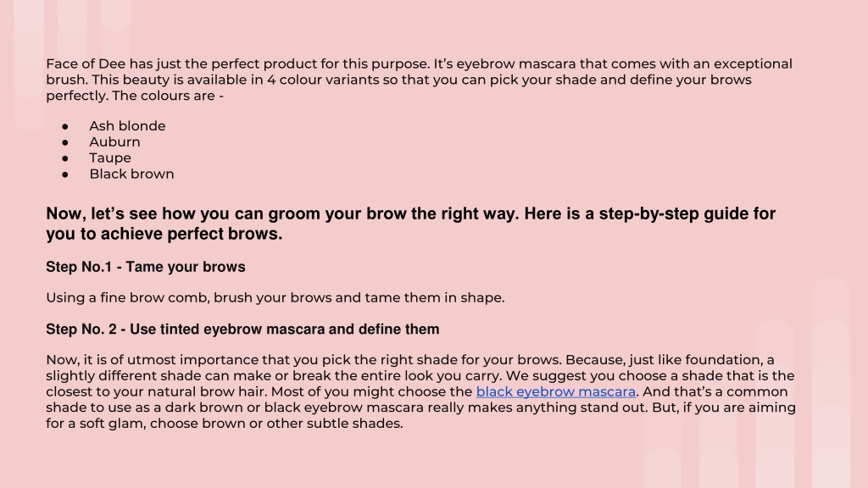The image size is (868, 488).
Task: Click the "Now, let's see how" bold heading
Action: pyautogui.click(x=411, y=224)
